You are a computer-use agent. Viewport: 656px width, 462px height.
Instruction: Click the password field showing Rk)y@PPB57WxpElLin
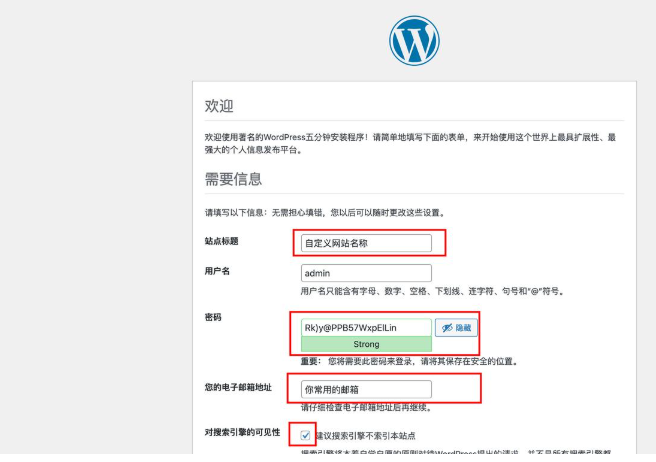click(x=366, y=327)
